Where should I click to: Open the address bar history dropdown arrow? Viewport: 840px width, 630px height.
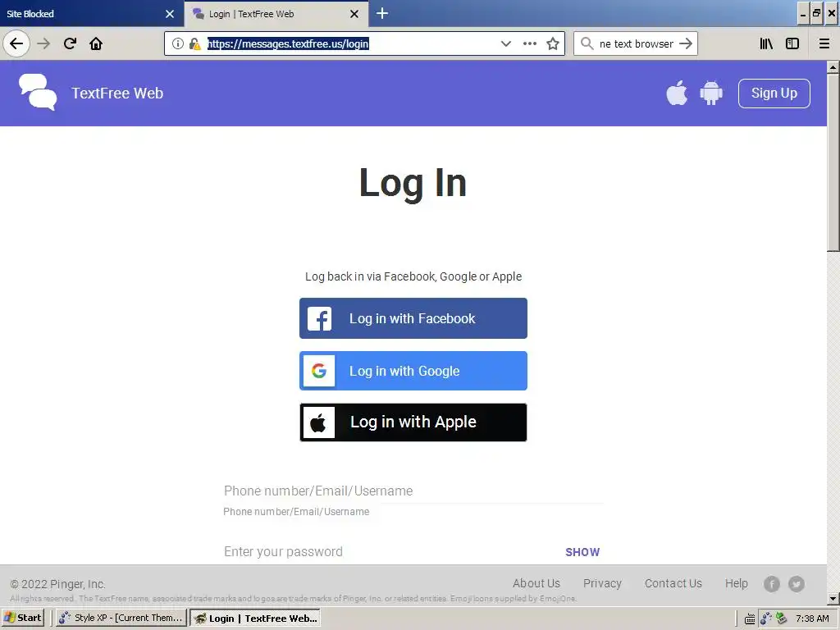point(505,44)
